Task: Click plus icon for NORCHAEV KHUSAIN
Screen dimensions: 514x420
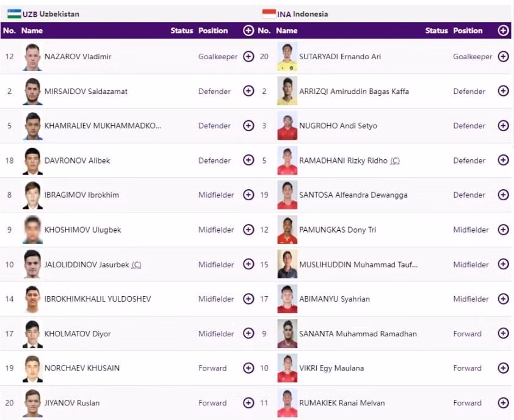Action: tap(248, 368)
